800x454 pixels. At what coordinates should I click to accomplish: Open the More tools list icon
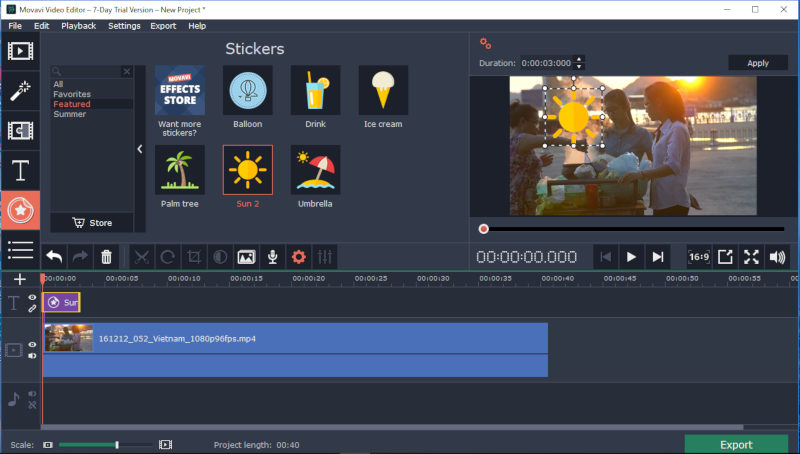tap(20, 250)
